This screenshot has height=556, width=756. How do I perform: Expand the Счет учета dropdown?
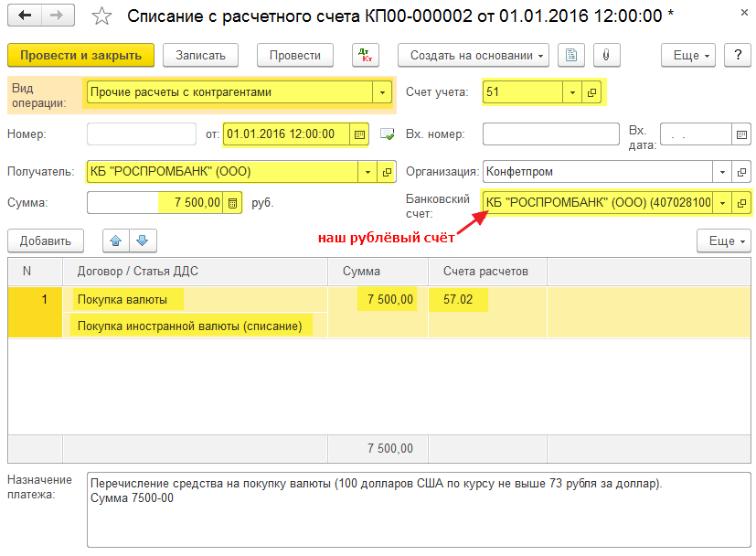coord(572,92)
